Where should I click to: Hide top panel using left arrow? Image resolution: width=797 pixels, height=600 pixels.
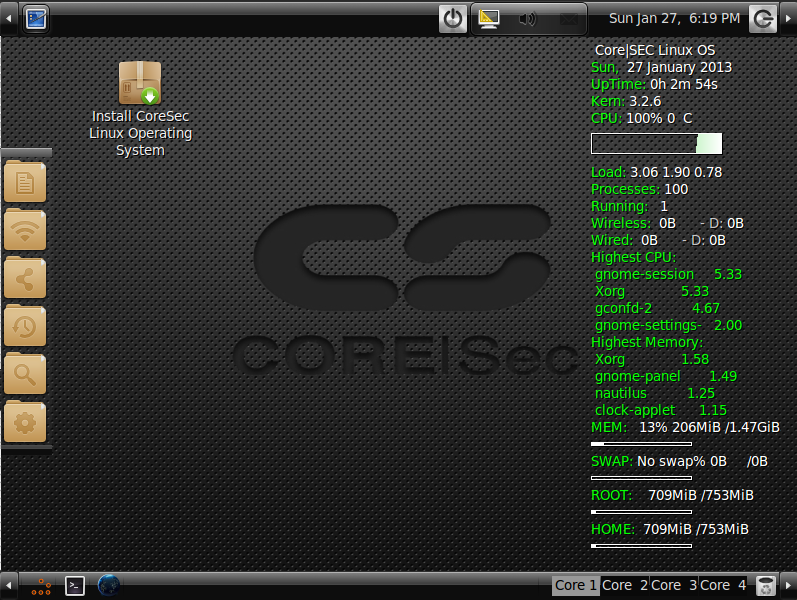pyautogui.click(x=9, y=19)
